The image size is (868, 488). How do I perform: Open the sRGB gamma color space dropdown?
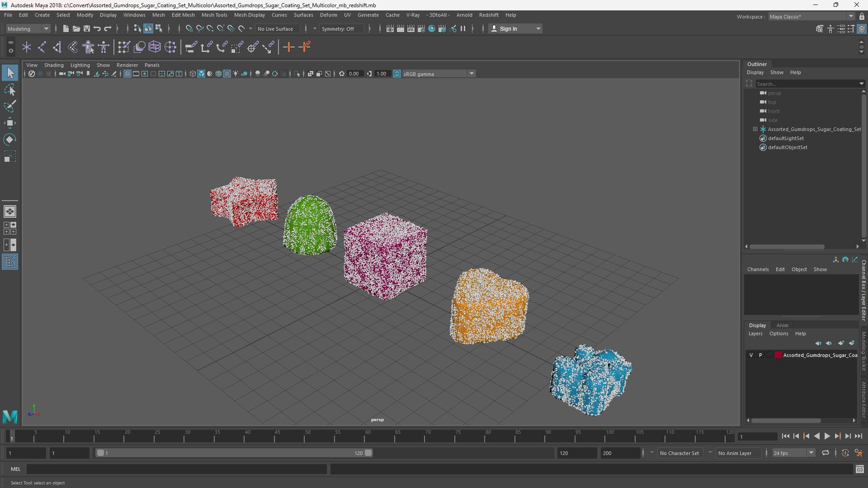point(439,74)
